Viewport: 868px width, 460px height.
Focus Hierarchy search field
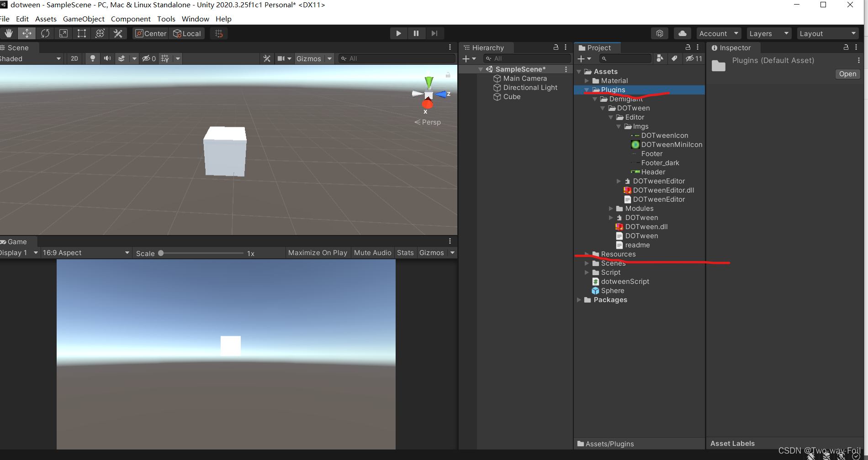pyautogui.click(x=527, y=58)
